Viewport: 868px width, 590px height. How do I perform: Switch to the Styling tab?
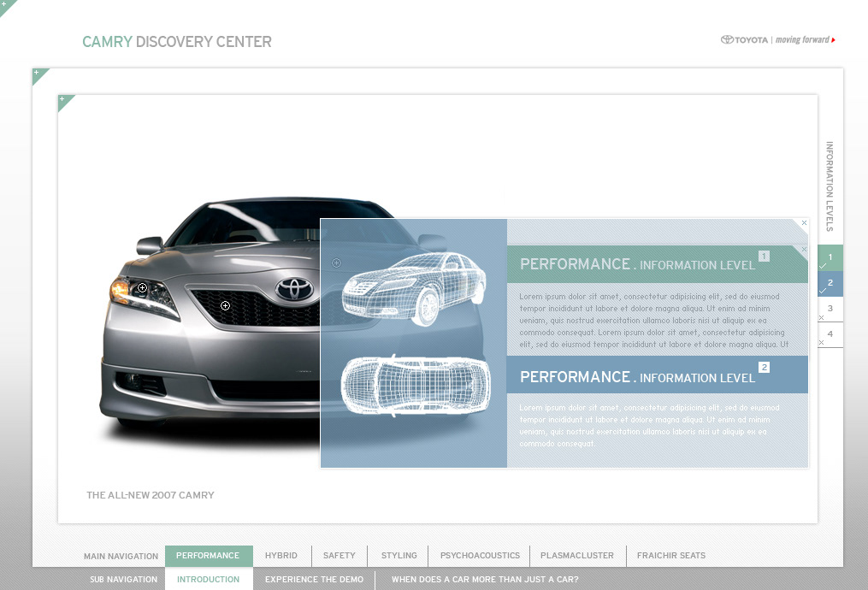(x=399, y=556)
